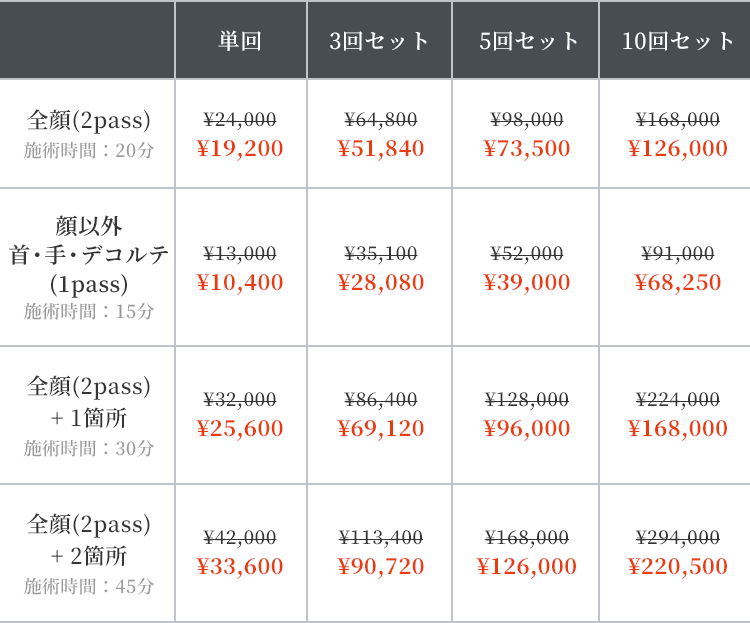Viewport: 750px width, 623px height.
Task: Click the red ¥28,080 price
Action: (380, 283)
